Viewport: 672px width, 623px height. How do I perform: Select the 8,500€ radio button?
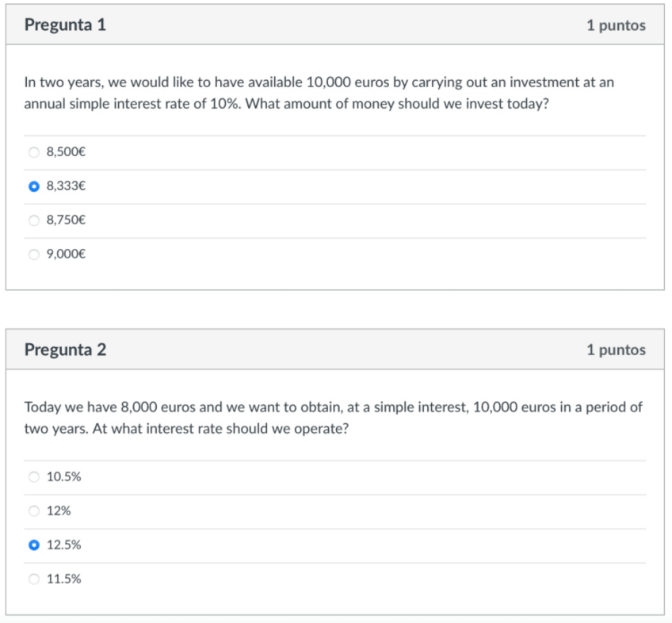pyautogui.click(x=33, y=152)
